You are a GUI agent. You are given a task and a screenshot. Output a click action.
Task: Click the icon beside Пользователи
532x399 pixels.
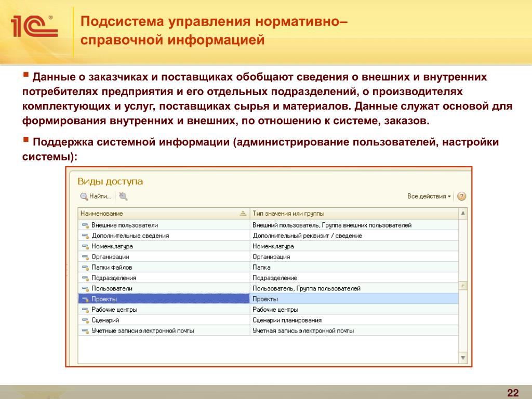coord(85,289)
